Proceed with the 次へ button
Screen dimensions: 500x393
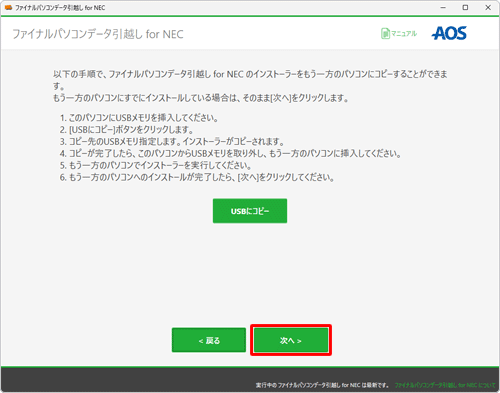pos(291,340)
